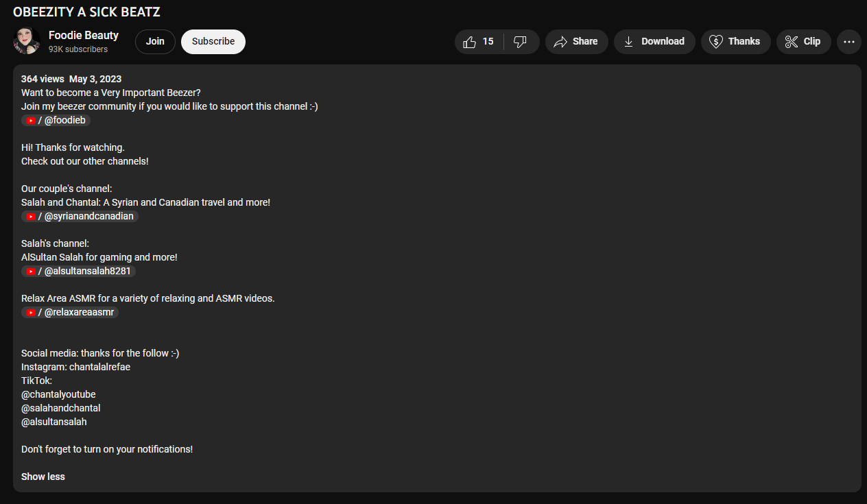867x504 pixels.
Task: Join the Foodie Beauty channel membership
Action: click(x=155, y=41)
